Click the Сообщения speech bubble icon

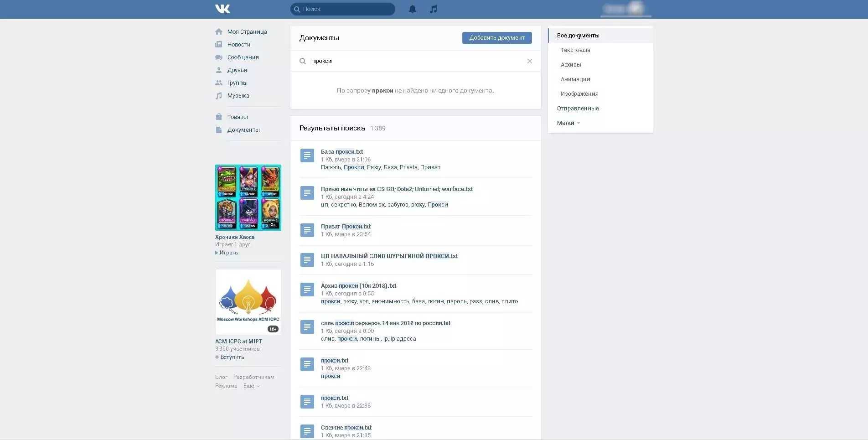(219, 57)
